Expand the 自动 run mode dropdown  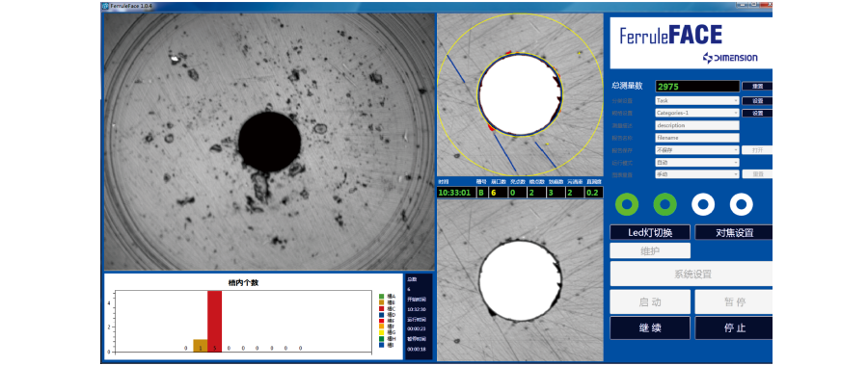tap(697, 163)
